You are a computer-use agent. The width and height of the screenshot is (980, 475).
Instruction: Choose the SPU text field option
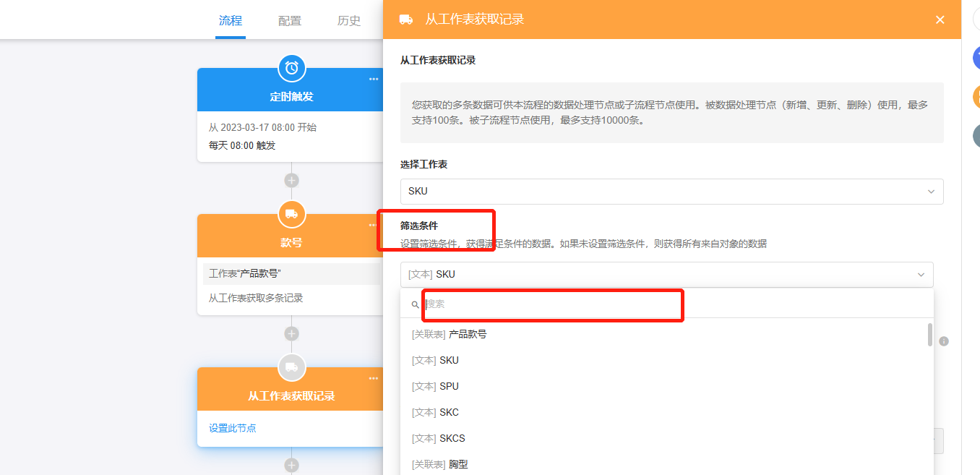(x=449, y=387)
